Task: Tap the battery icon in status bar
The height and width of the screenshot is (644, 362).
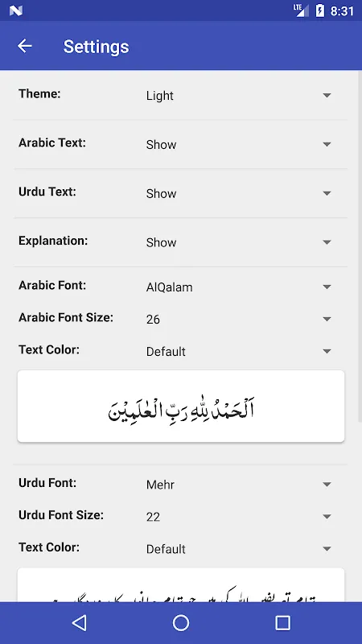Action: pos(319,10)
